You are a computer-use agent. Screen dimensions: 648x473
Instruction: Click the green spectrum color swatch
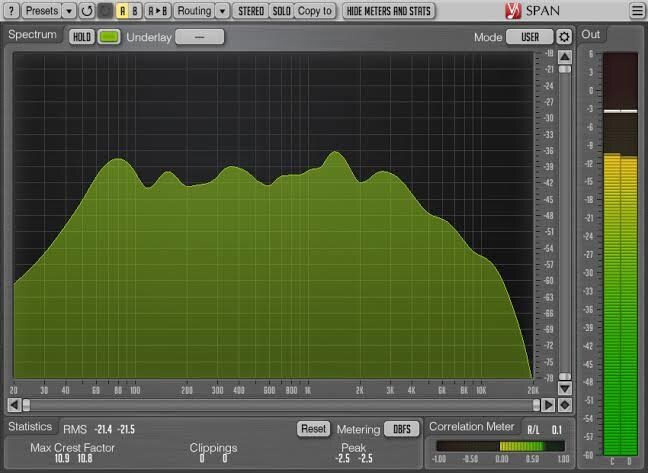[x=109, y=37]
